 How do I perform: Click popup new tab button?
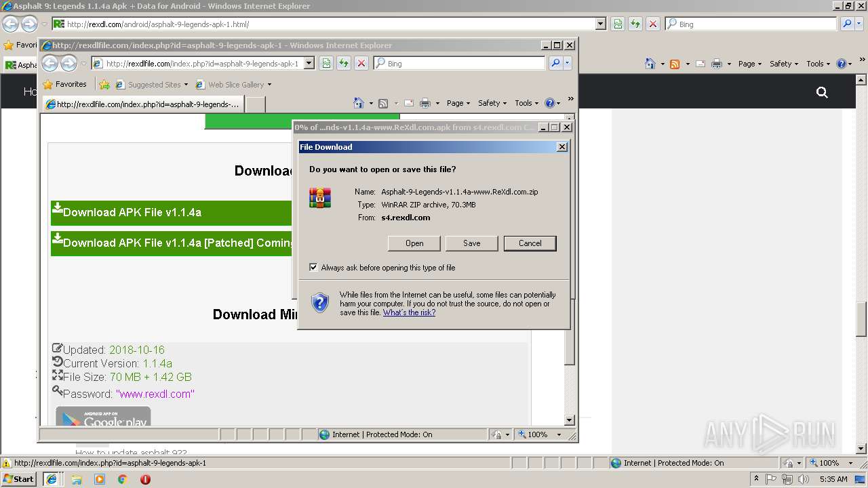click(255, 104)
